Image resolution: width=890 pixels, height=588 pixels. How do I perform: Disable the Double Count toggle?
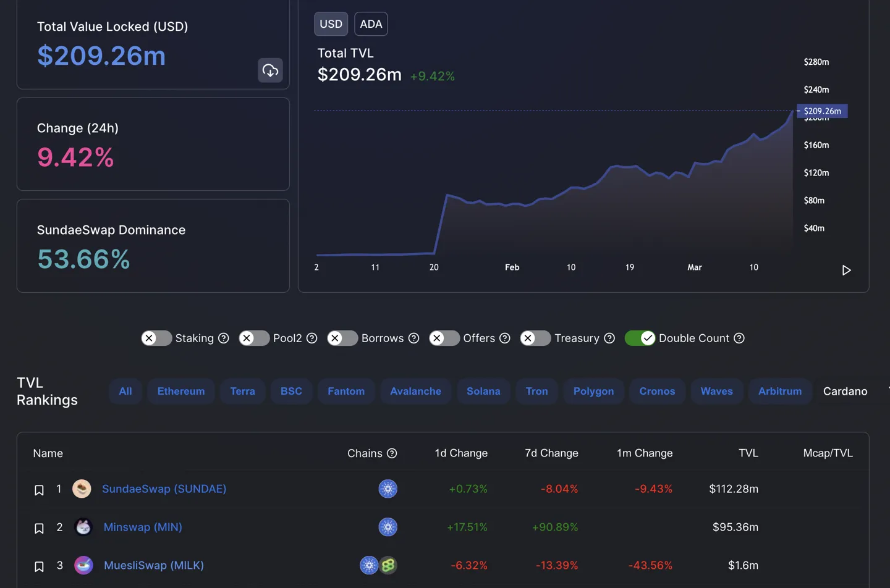pyautogui.click(x=640, y=338)
